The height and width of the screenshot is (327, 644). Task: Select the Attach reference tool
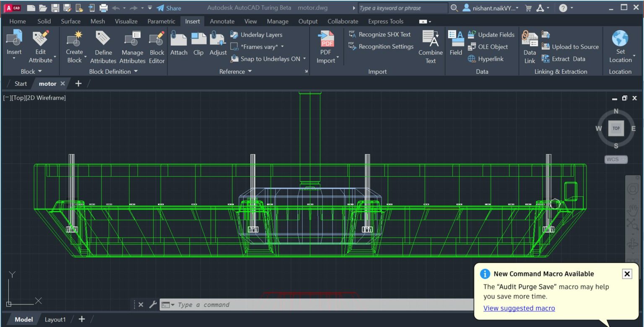[179, 43]
